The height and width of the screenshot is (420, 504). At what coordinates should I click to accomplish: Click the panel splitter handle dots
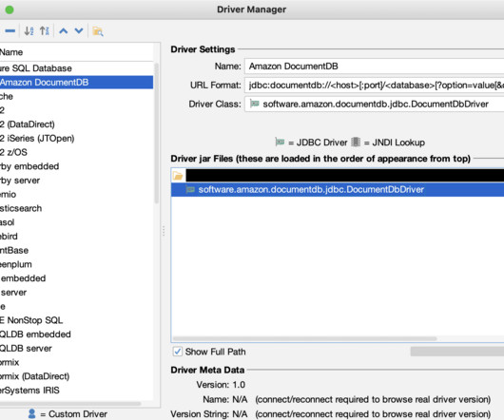coord(164,231)
